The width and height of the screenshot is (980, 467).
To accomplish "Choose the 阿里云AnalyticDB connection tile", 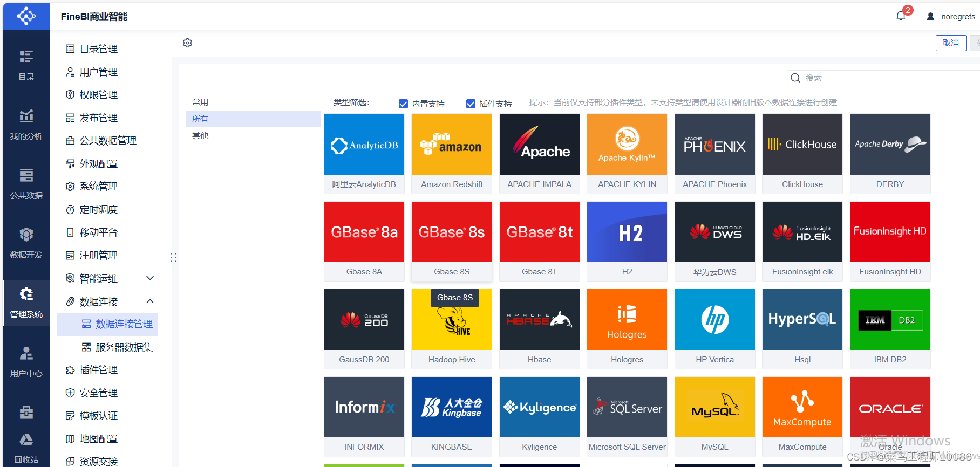I will pyautogui.click(x=364, y=153).
